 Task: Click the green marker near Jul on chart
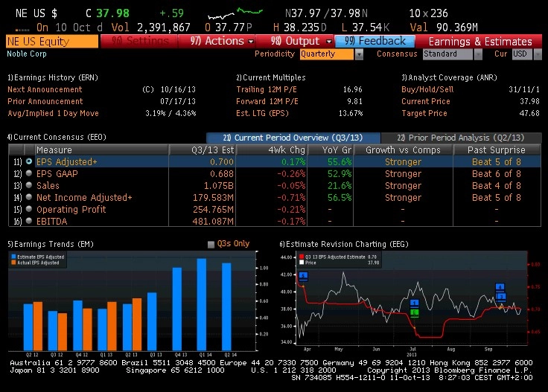click(x=414, y=312)
